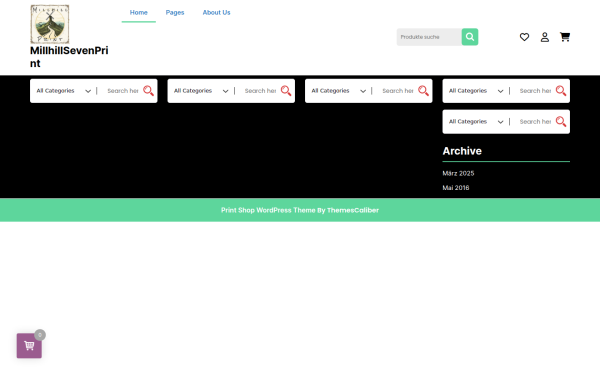
Task: Click the fourth top-row 'Search here' field
Action: pos(535,91)
